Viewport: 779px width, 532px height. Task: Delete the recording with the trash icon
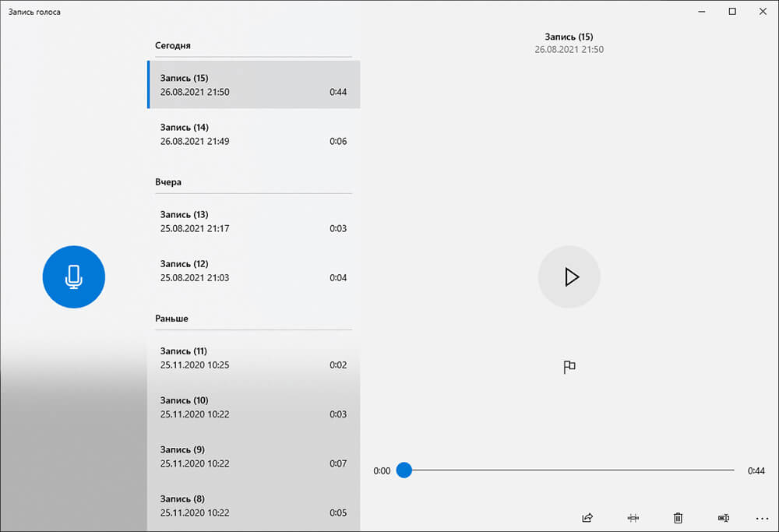click(x=678, y=517)
